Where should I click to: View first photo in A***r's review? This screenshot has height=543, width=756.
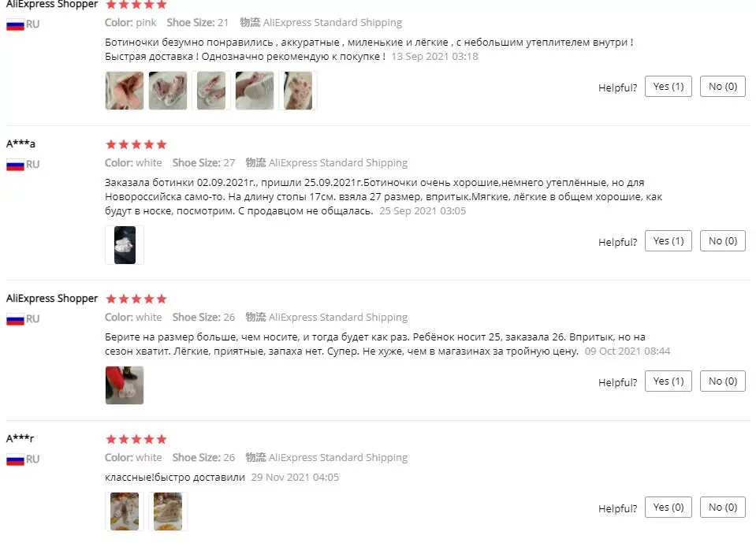pos(125,511)
